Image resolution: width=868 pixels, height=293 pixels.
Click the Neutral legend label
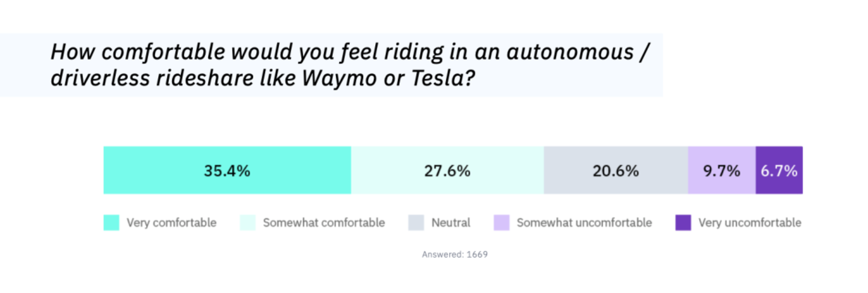(451, 223)
